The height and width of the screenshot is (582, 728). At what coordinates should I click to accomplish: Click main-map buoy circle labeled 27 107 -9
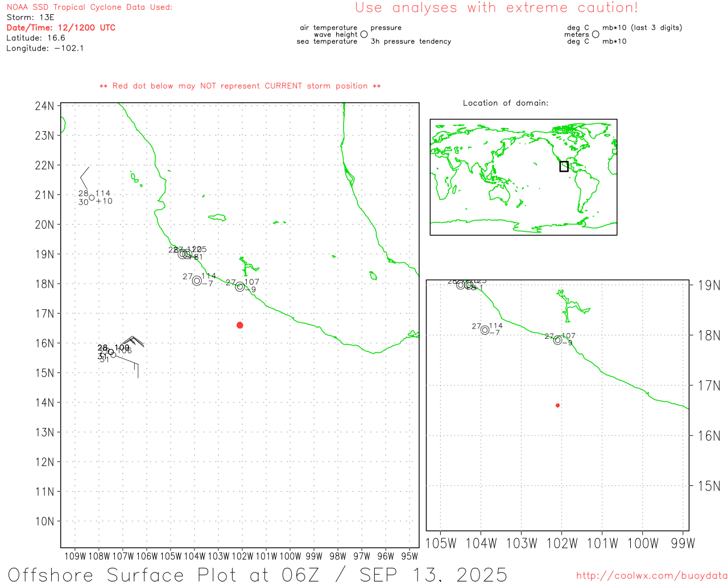(x=240, y=287)
